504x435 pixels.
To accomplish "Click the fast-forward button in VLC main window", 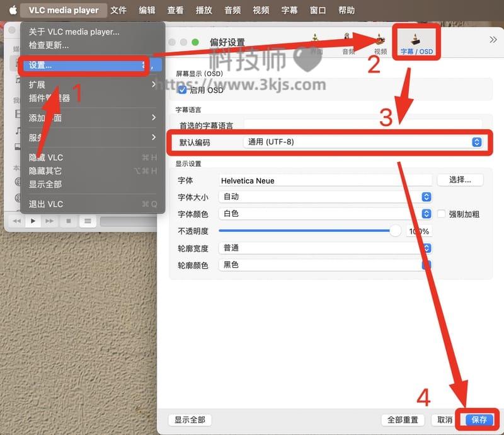I will [50, 221].
